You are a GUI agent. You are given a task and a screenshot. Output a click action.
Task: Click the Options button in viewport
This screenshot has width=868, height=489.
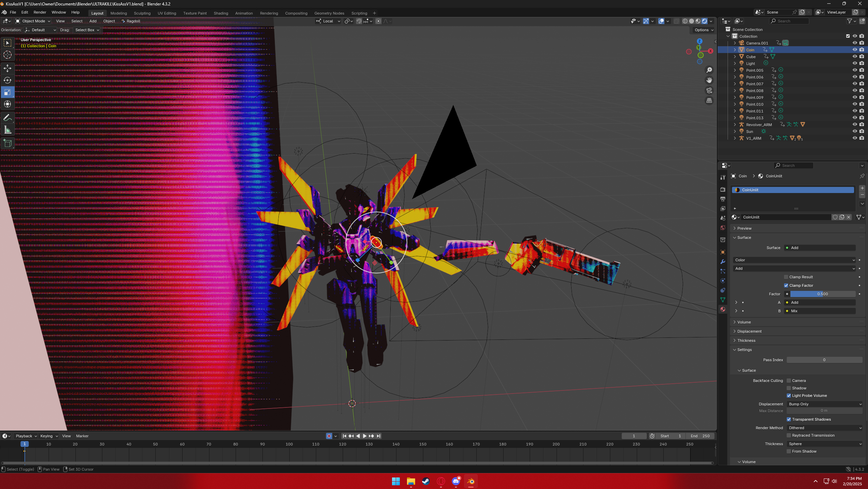tap(704, 30)
